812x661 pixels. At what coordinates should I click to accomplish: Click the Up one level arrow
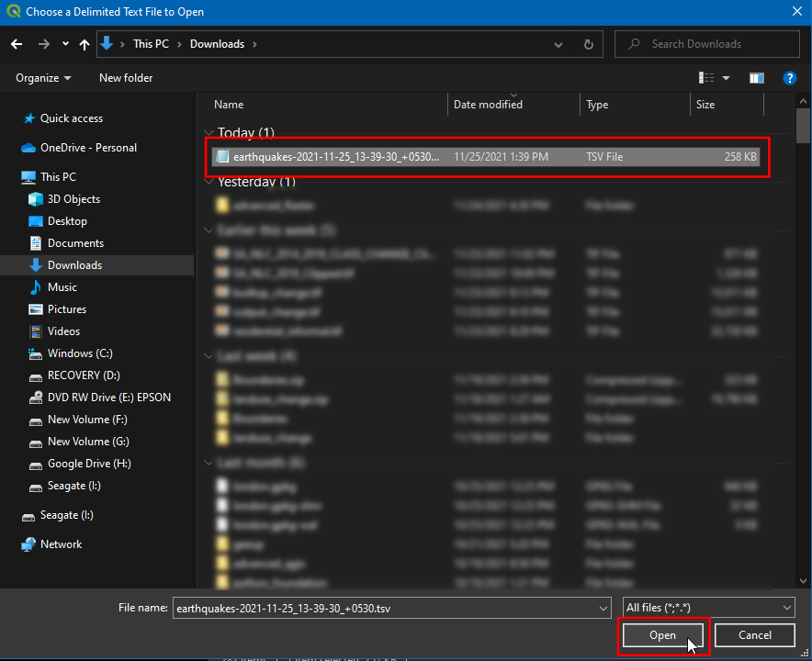85,44
